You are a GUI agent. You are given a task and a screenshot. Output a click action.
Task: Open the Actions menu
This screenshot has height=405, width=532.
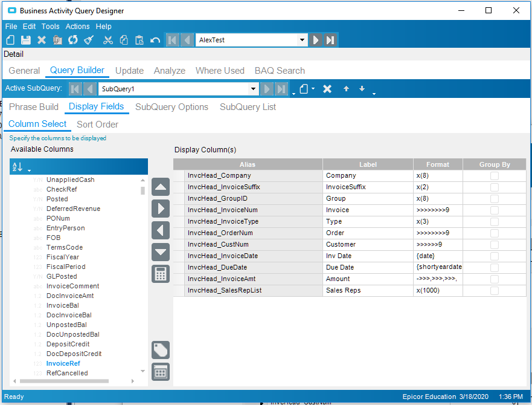pos(78,27)
